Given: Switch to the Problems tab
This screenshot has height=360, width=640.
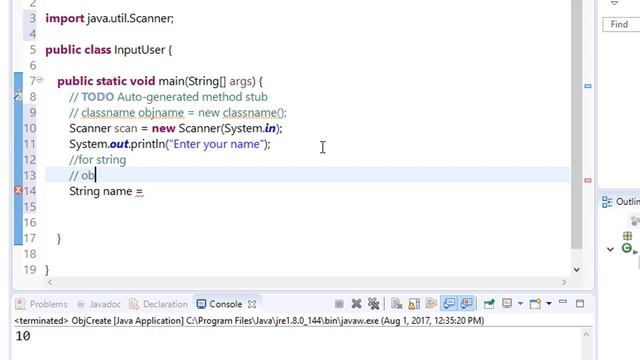Looking at the screenshot, I should point(41,304).
